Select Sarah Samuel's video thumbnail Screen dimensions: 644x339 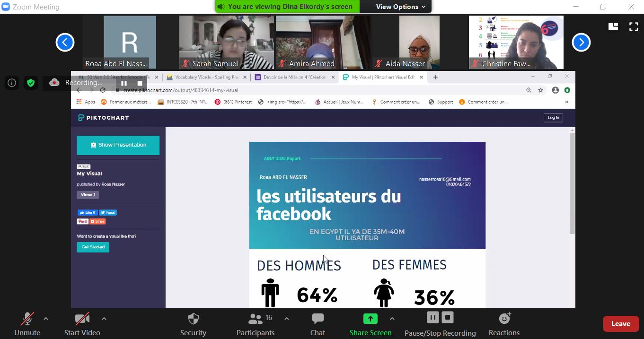click(x=226, y=42)
